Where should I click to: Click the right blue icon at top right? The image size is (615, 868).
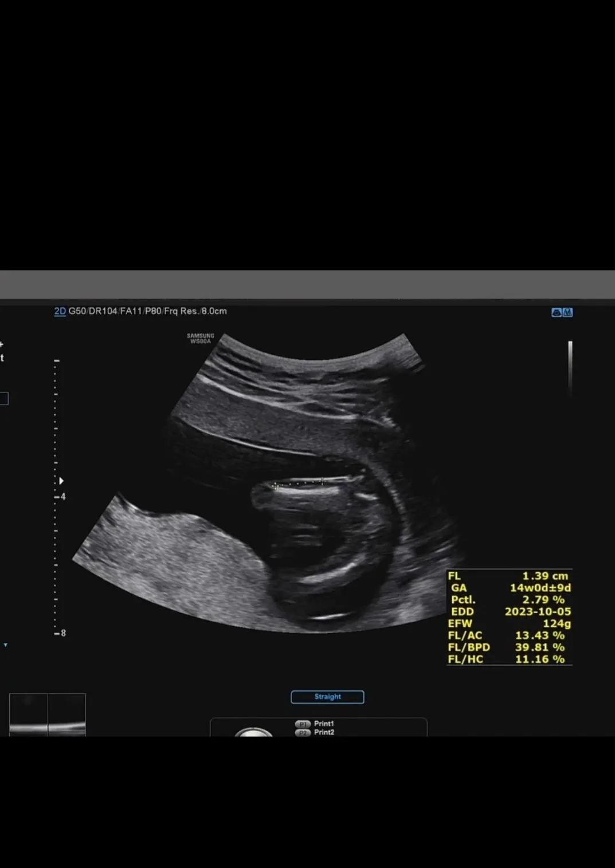pyautogui.click(x=567, y=312)
